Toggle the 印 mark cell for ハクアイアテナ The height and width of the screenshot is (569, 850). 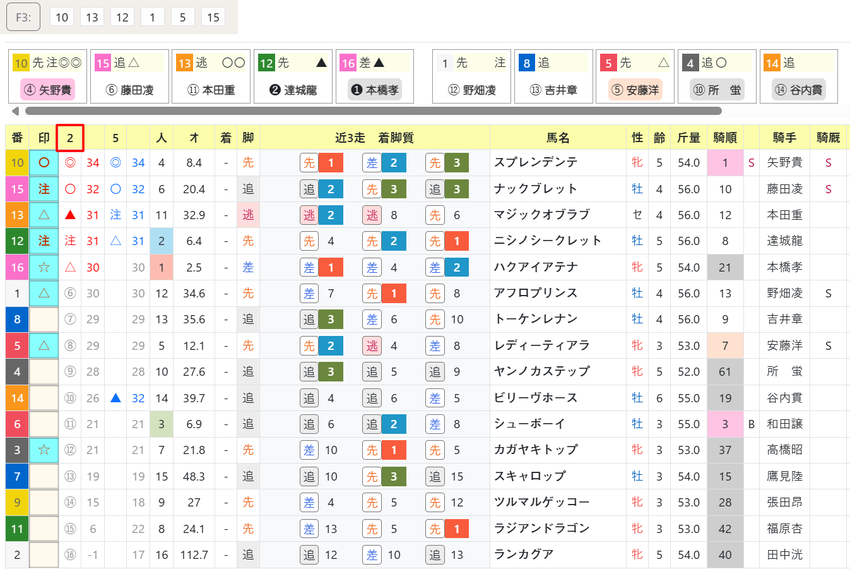point(44,267)
